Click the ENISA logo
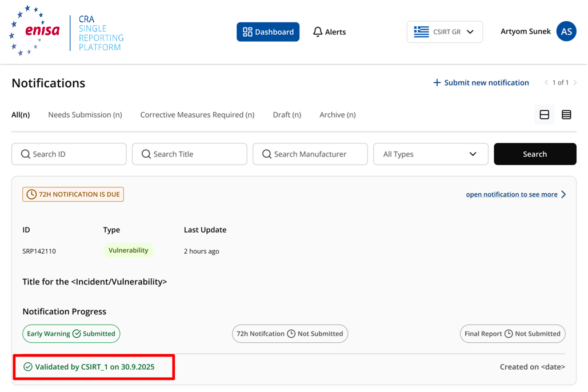 point(34,31)
